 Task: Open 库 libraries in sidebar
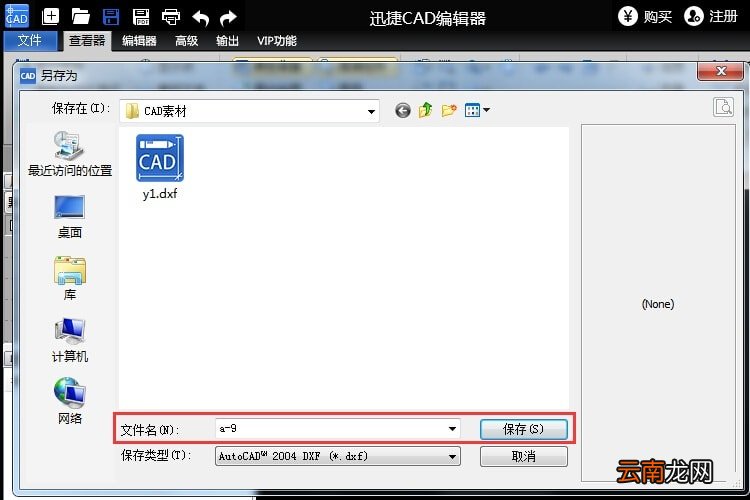pos(70,278)
